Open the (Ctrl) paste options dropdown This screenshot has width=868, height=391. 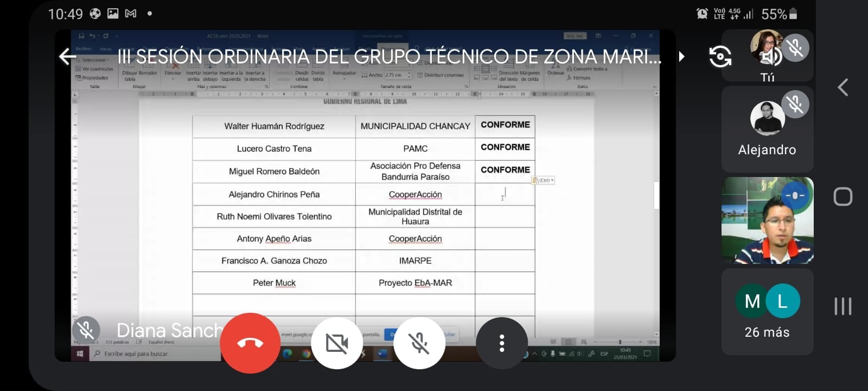coord(544,180)
